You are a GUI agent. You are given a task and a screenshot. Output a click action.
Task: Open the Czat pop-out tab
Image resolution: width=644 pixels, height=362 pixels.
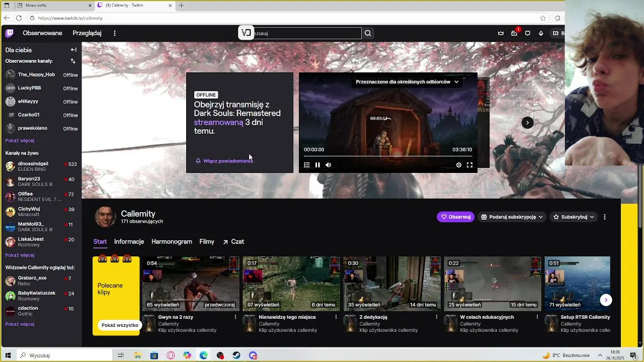tap(233, 242)
